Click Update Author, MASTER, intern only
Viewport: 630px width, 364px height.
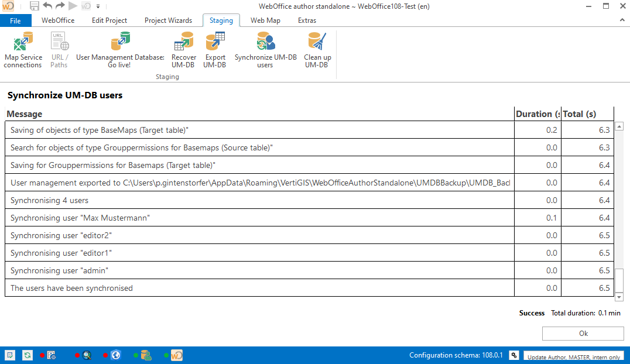[x=573, y=356]
